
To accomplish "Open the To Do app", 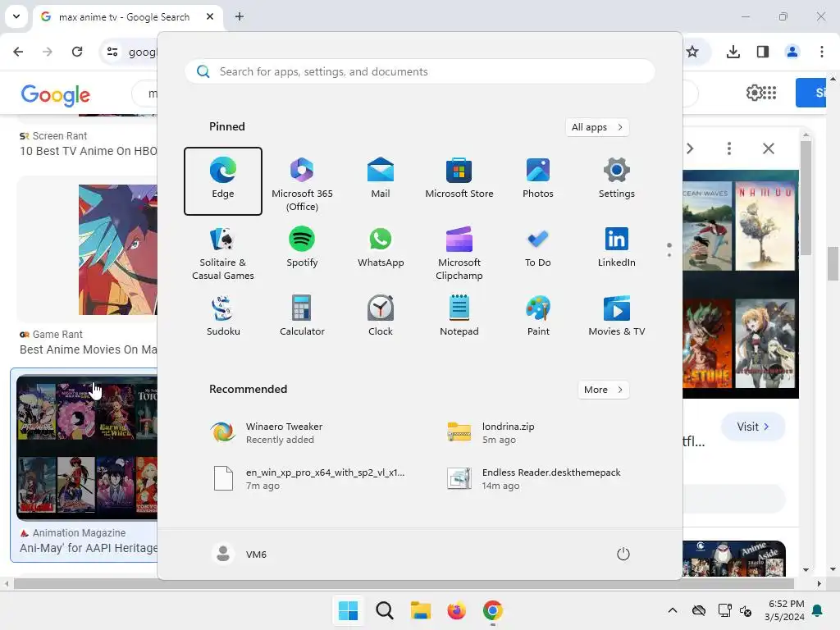I will [x=538, y=248].
